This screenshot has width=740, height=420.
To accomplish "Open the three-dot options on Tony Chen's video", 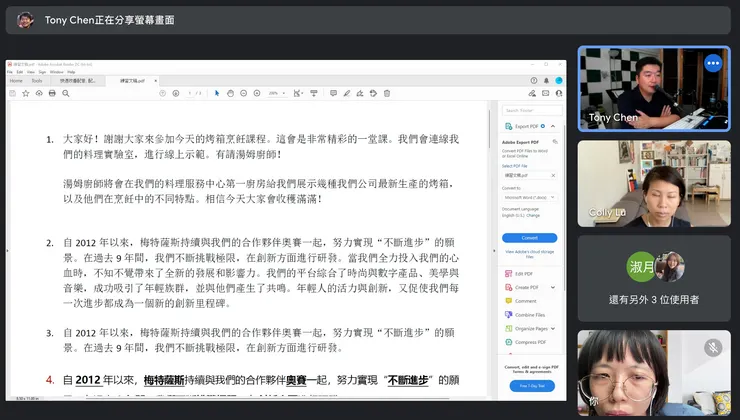I will pos(713,63).
